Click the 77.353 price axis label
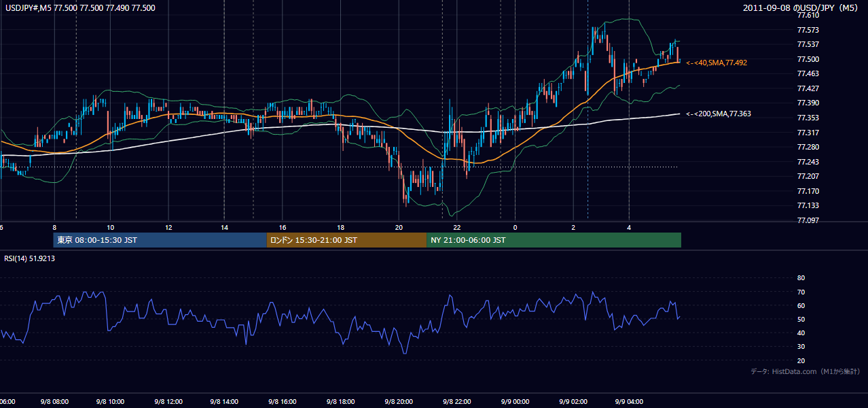Screen dimensions: 868x408 pos(808,118)
